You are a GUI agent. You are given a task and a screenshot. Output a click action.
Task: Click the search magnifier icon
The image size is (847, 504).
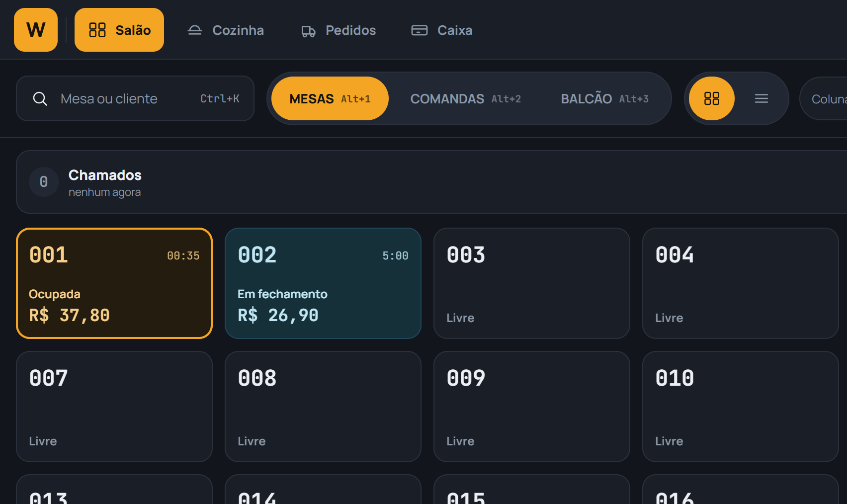tap(40, 99)
